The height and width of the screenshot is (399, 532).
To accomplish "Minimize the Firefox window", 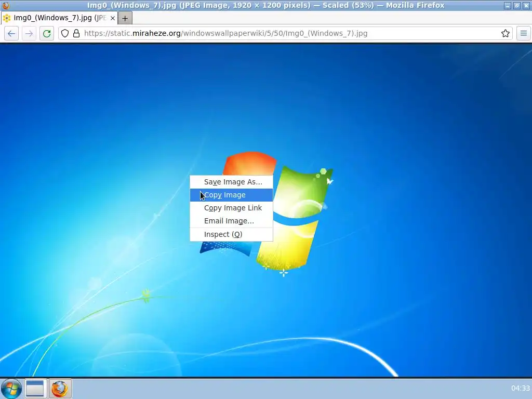I will (508, 5).
